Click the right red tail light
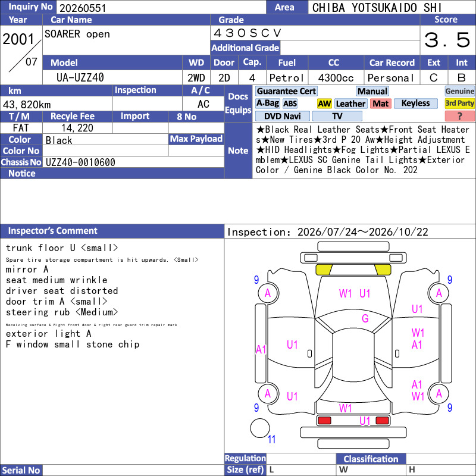 tap(382, 421)
